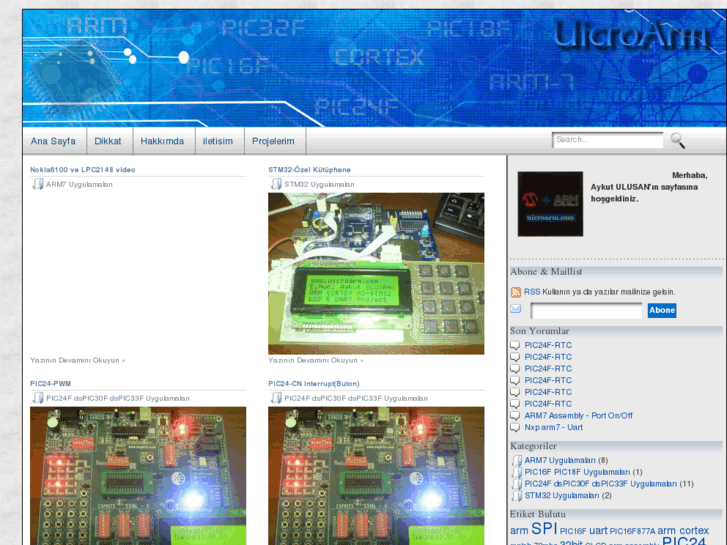The height and width of the screenshot is (545, 727).
Task: Click the envelope mail icon
Action: pos(516,309)
